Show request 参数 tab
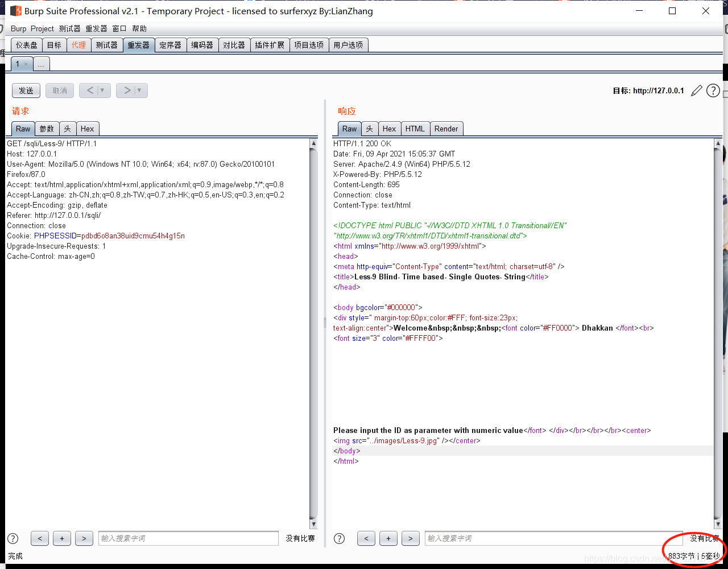Image resolution: width=728 pixels, height=569 pixels. [x=47, y=129]
